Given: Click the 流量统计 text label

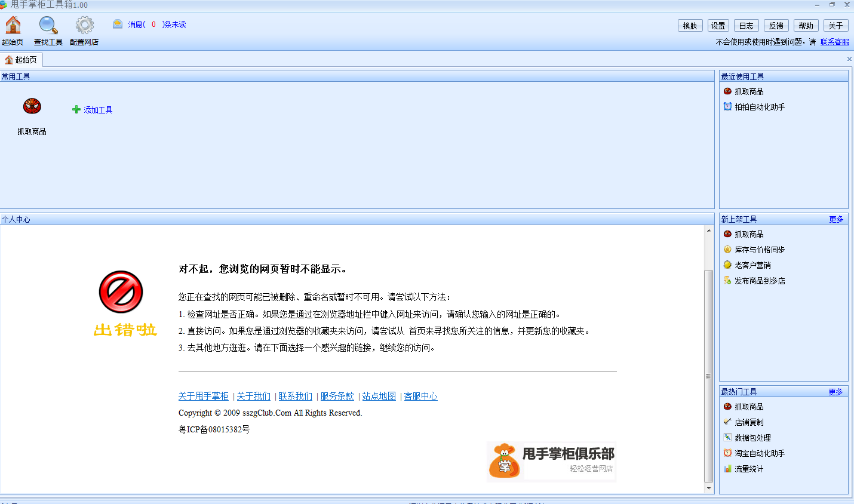Looking at the screenshot, I should [749, 469].
